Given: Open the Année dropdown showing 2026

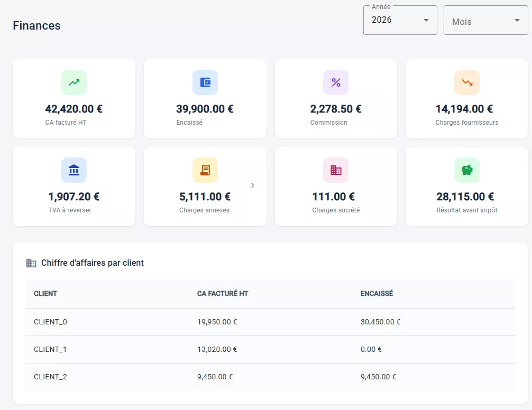Looking at the screenshot, I should click(400, 20).
